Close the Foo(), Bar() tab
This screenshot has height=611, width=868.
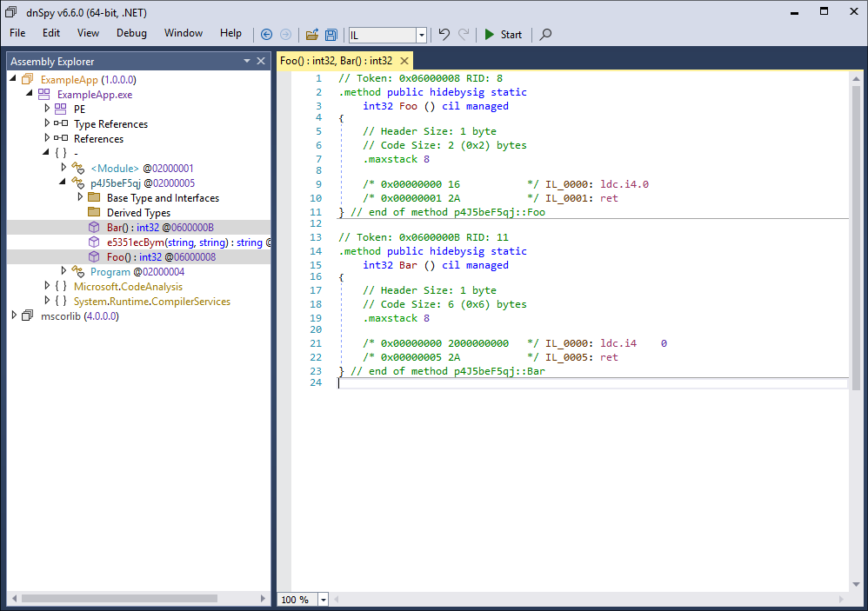pos(404,61)
